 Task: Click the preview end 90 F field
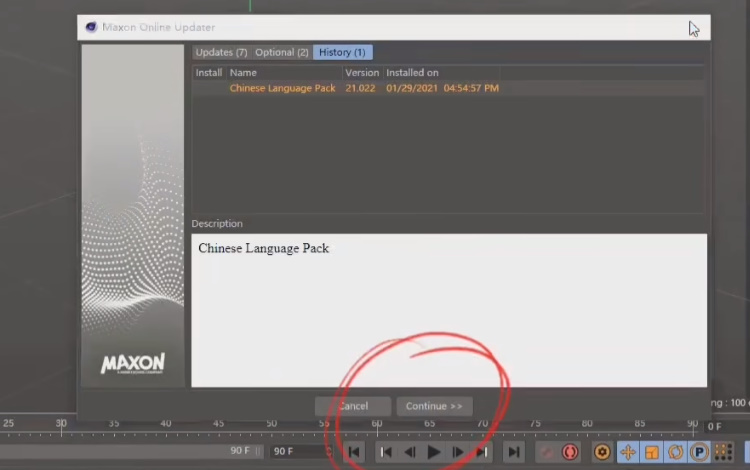tap(240, 451)
